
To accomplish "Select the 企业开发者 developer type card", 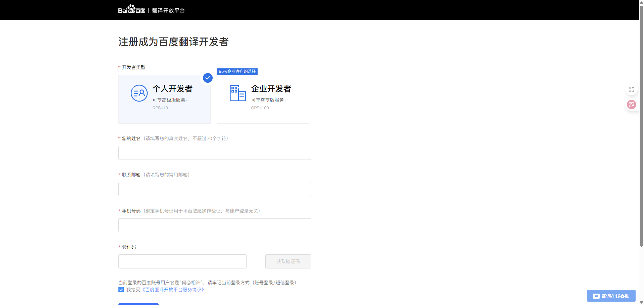I will 263,99.
